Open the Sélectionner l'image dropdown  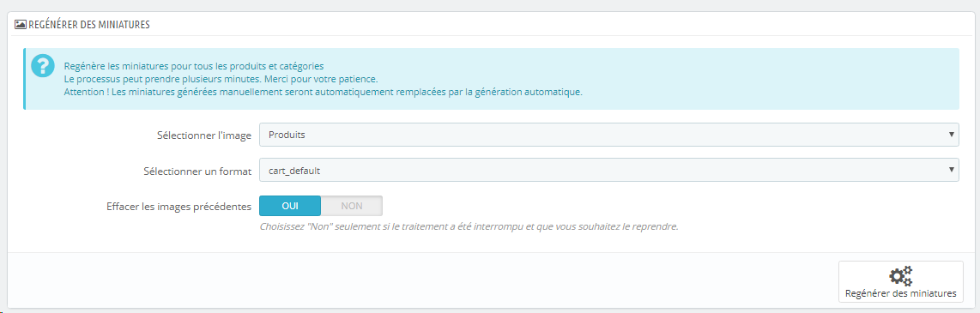click(x=608, y=135)
